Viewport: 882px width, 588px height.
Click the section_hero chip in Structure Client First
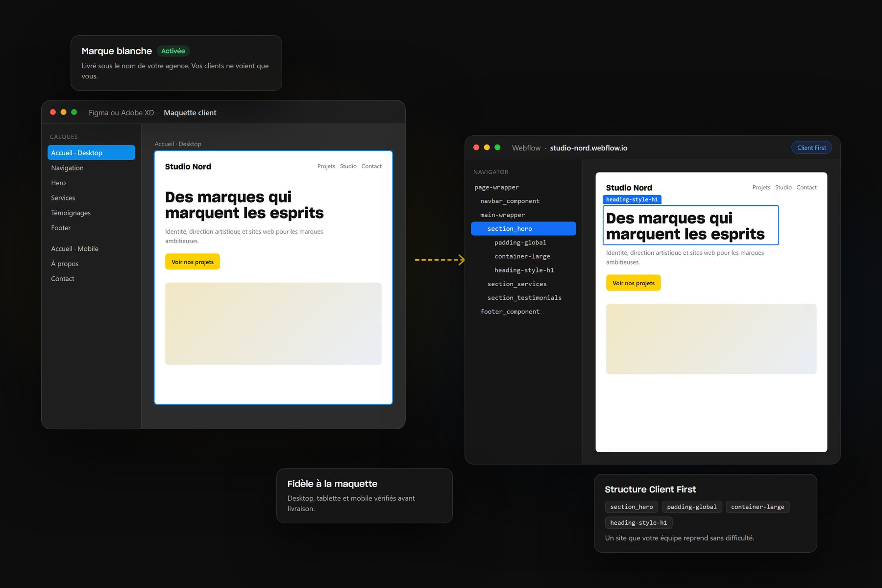pos(632,507)
